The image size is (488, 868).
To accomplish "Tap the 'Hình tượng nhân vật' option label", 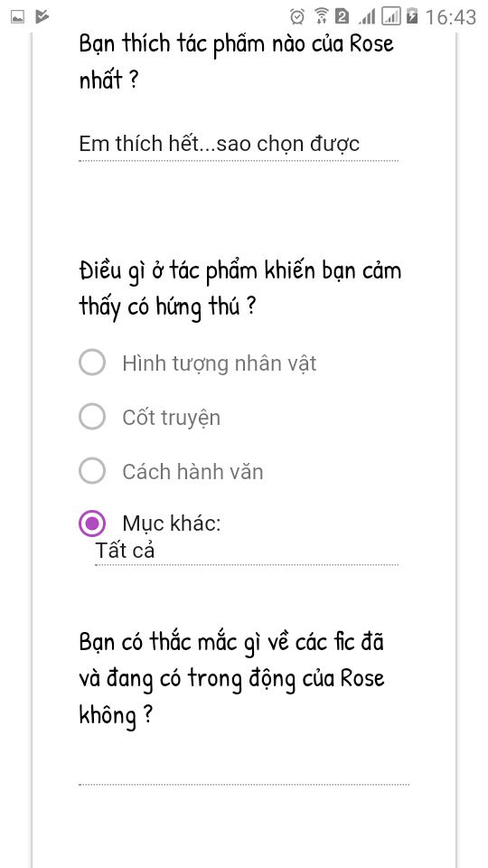I will coord(220,363).
